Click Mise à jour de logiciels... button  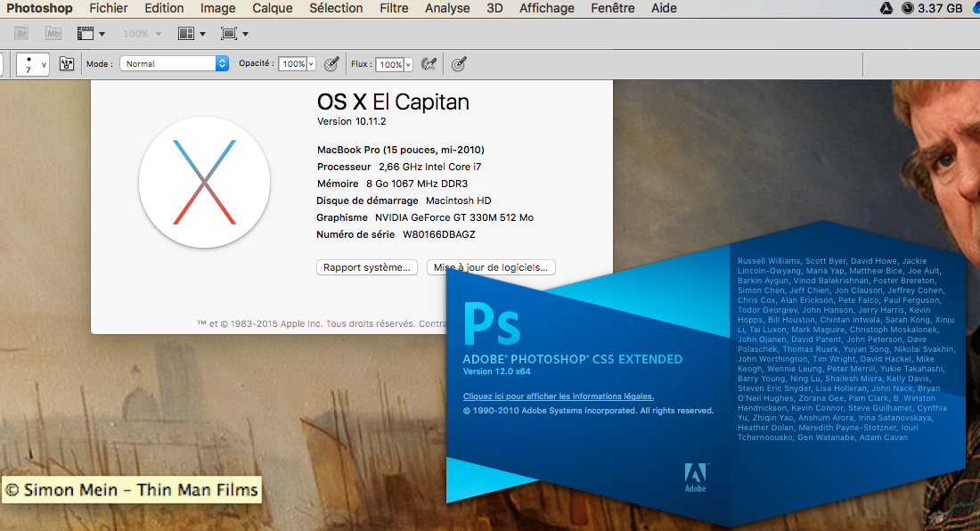[491, 267]
